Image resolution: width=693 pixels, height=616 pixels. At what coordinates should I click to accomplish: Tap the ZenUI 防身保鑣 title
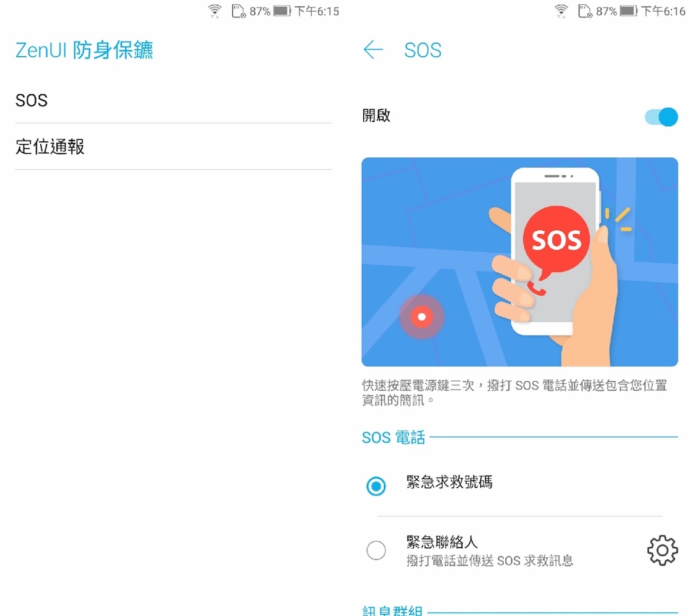tap(84, 50)
